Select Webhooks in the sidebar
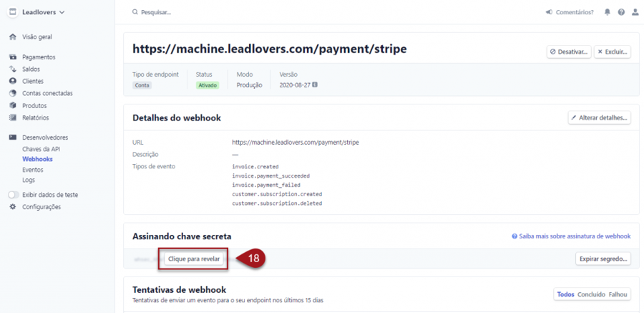The height and width of the screenshot is (313, 644). pyautogui.click(x=37, y=159)
